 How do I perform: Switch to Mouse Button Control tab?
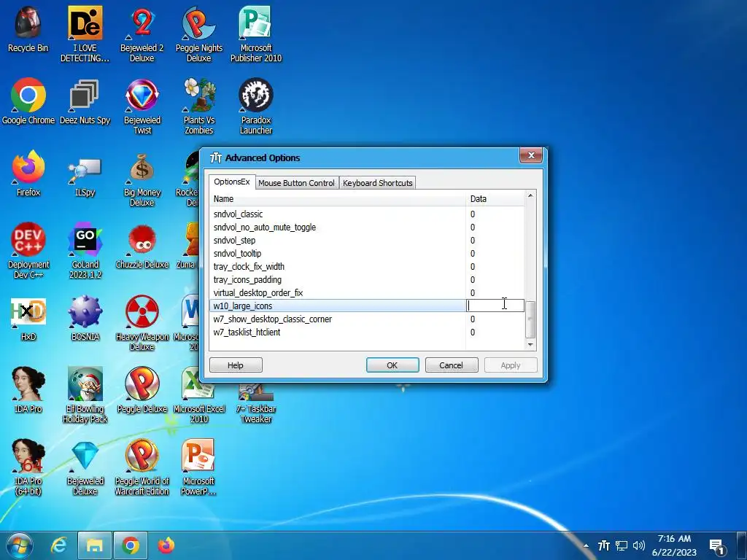pos(296,183)
